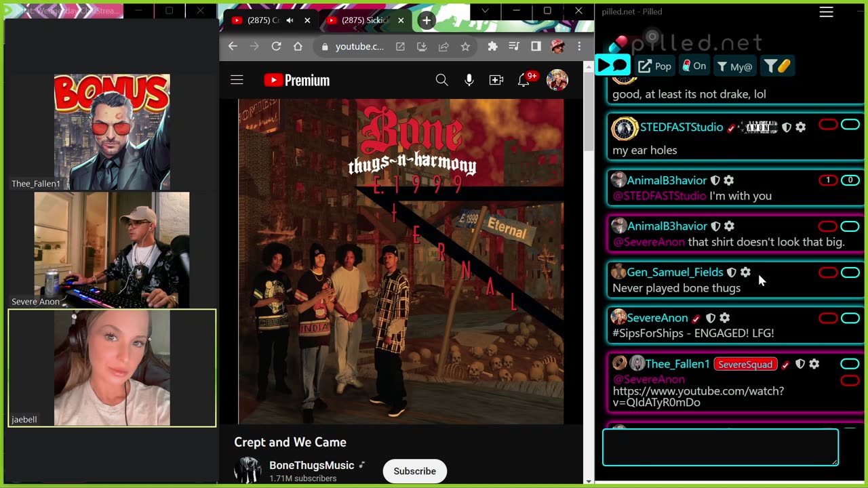The width and height of the screenshot is (868, 488).
Task: Open tab search dropdown arrow
Action: pyautogui.click(x=485, y=11)
